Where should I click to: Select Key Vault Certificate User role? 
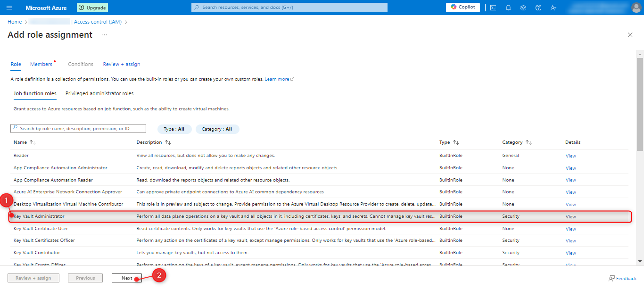[319, 229]
